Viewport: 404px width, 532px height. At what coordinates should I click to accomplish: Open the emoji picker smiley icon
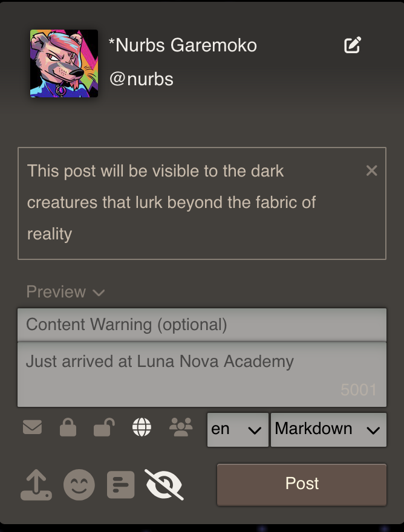point(79,485)
